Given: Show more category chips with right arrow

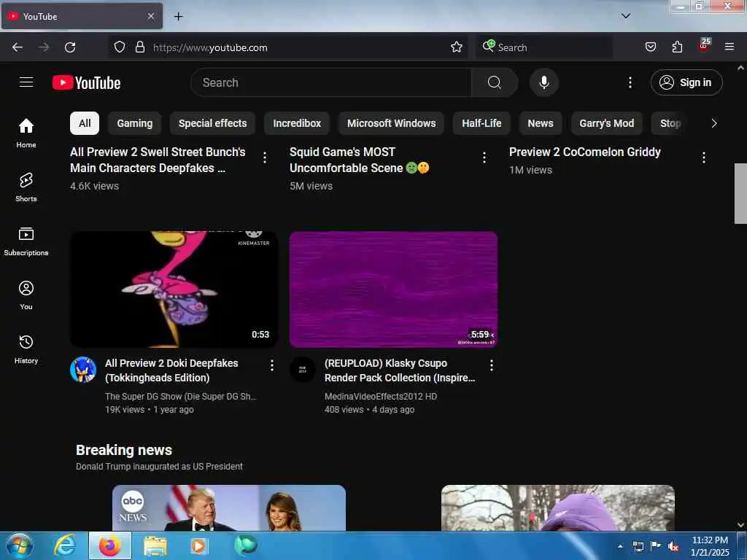Looking at the screenshot, I should tap(713, 123).
